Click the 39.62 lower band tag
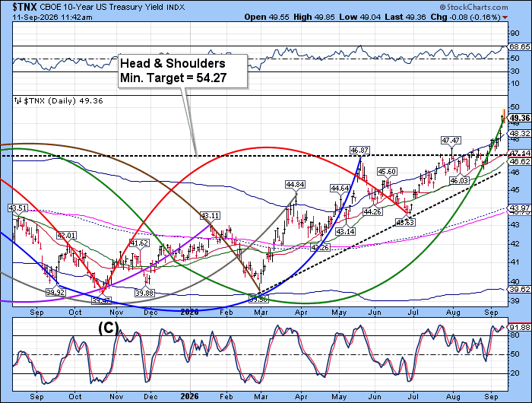532x403 pixels. point(519,289)
